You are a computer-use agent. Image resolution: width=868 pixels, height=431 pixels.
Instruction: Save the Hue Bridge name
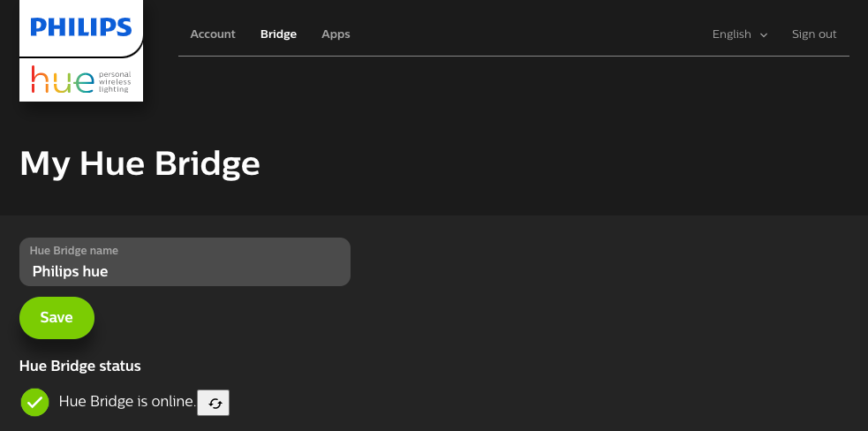click(x=57, y=317)
